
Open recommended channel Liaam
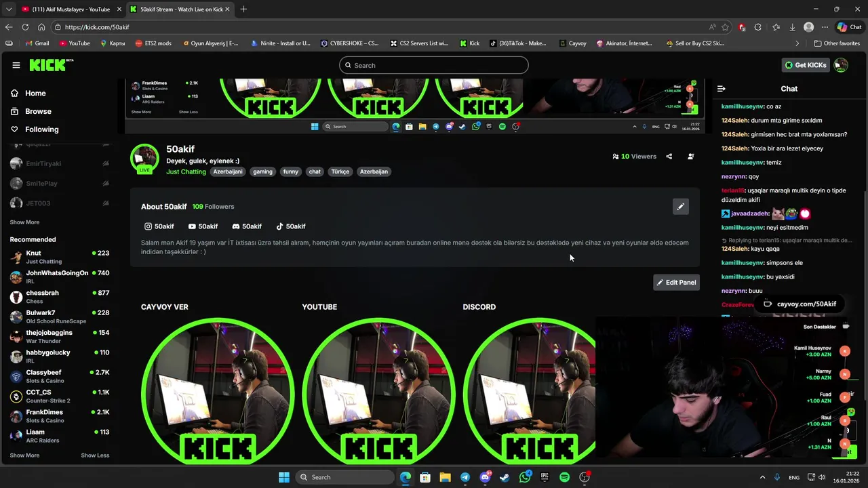(60, 436)
